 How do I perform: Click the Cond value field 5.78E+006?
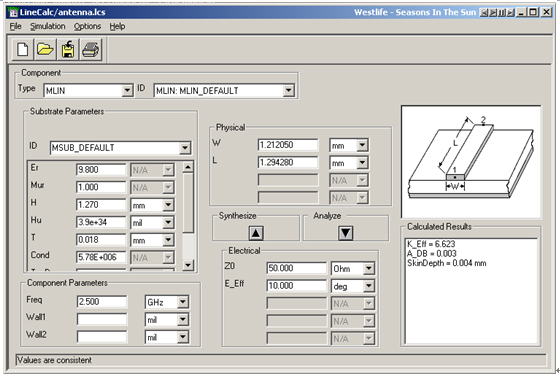pyautogui.click(x=101, y=257)
